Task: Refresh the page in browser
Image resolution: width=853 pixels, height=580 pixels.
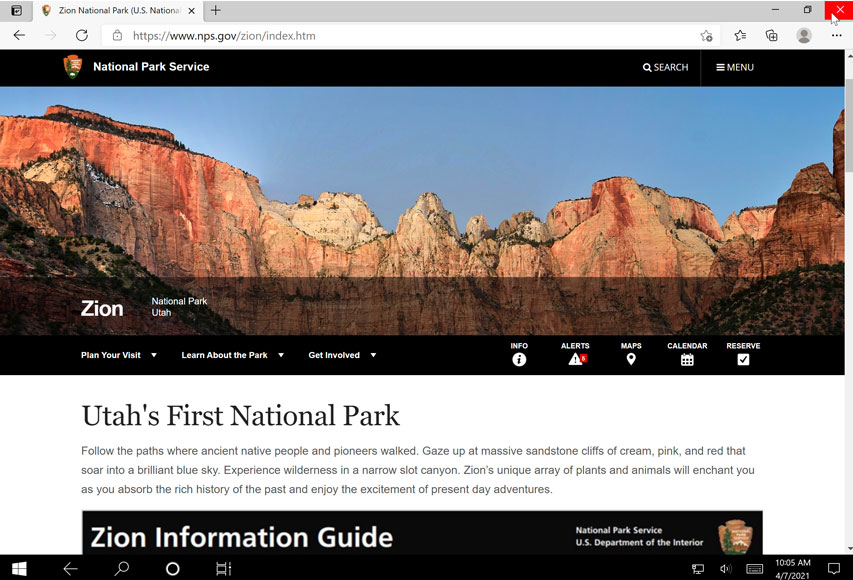Action: coord(82,35)
